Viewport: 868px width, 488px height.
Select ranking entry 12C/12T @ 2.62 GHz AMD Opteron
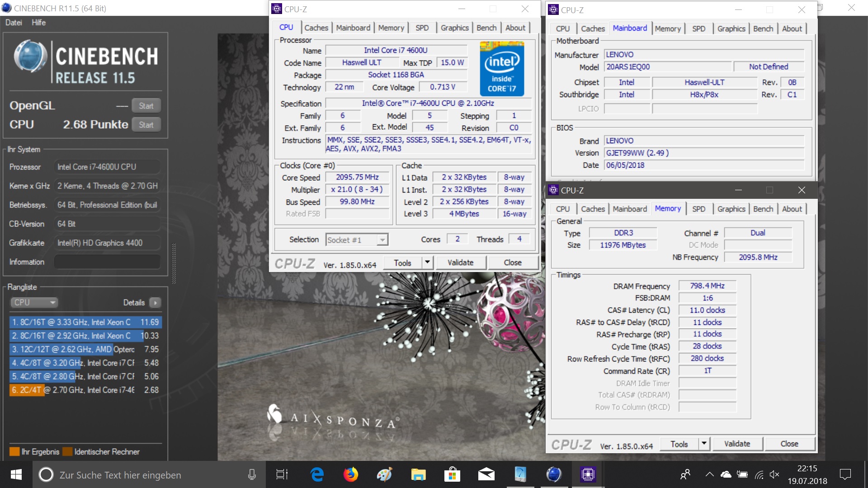pos(85,349)
